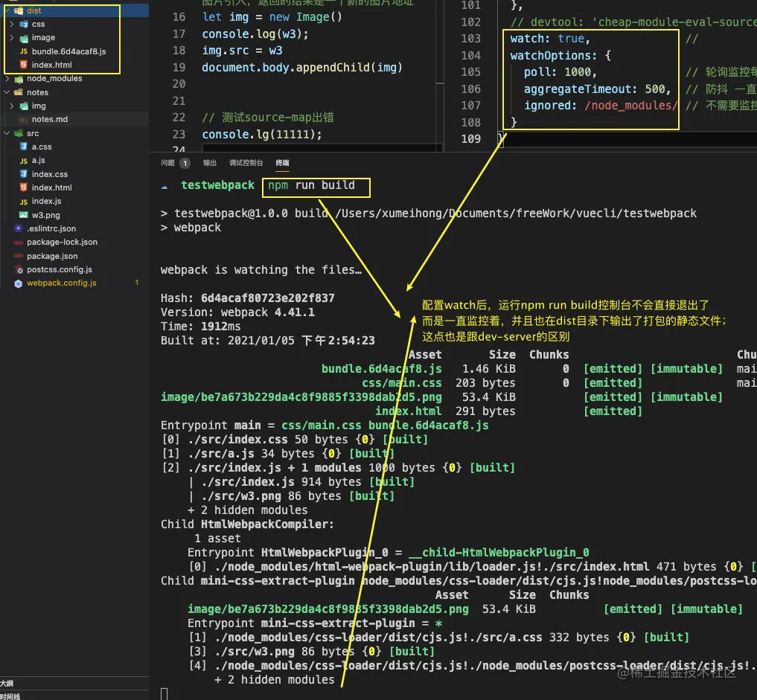The image size is (757, 700).
Task: Click the dist folder icon
Action: coord(19,10)
